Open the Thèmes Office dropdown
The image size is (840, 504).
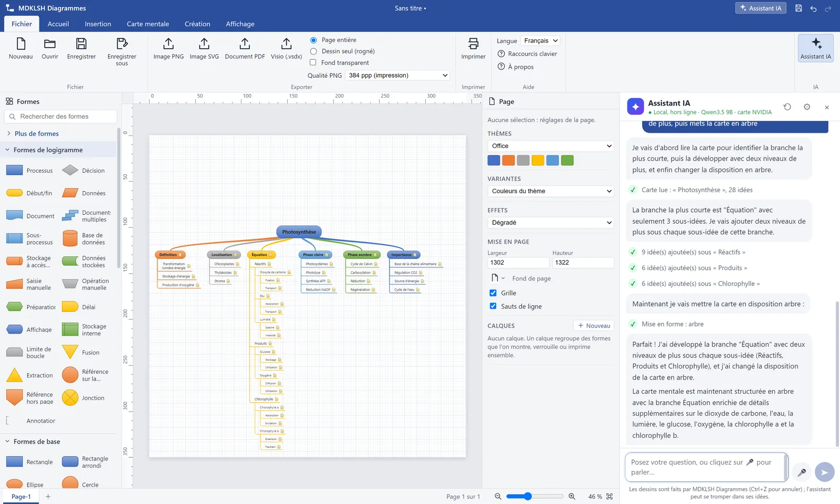click(x=551, y=146)
